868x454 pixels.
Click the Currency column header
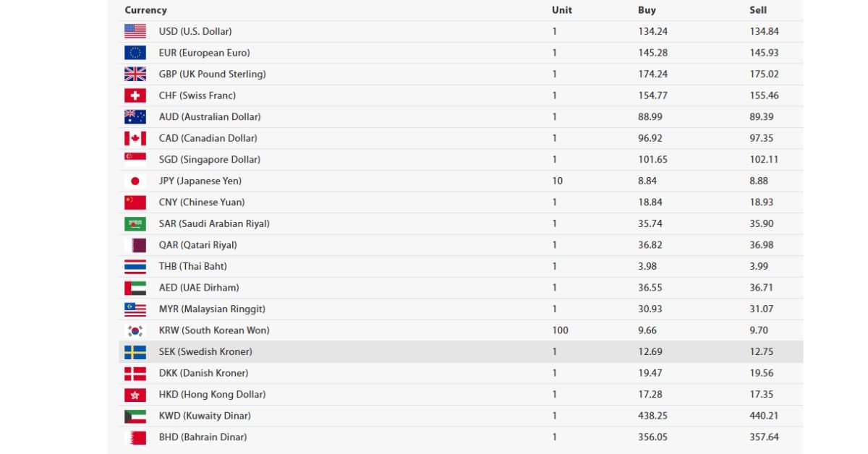point(145,10)
